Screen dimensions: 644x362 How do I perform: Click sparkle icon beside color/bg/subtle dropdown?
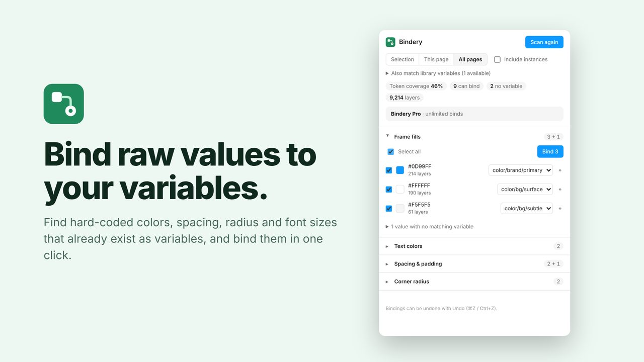coord(560,209)
